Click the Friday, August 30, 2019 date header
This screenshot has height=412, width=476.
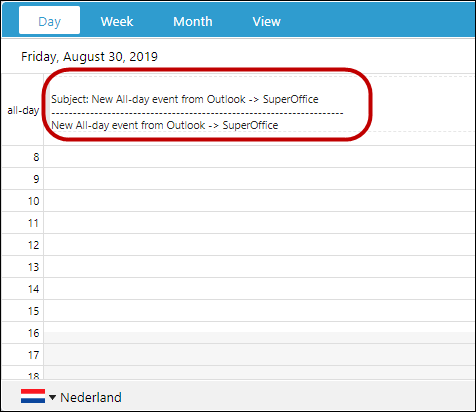(x=89, y=57)
